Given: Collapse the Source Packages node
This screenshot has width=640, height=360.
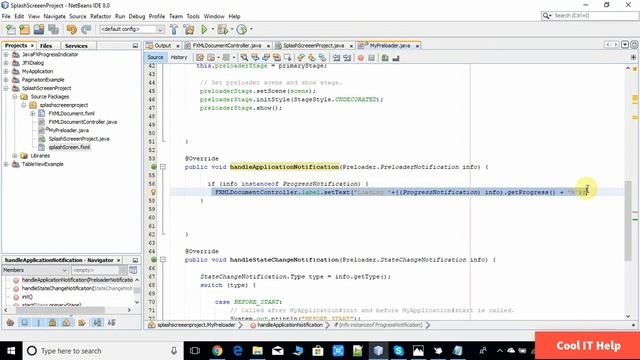Looking at the screenshot, I should [x=15, y=97].
